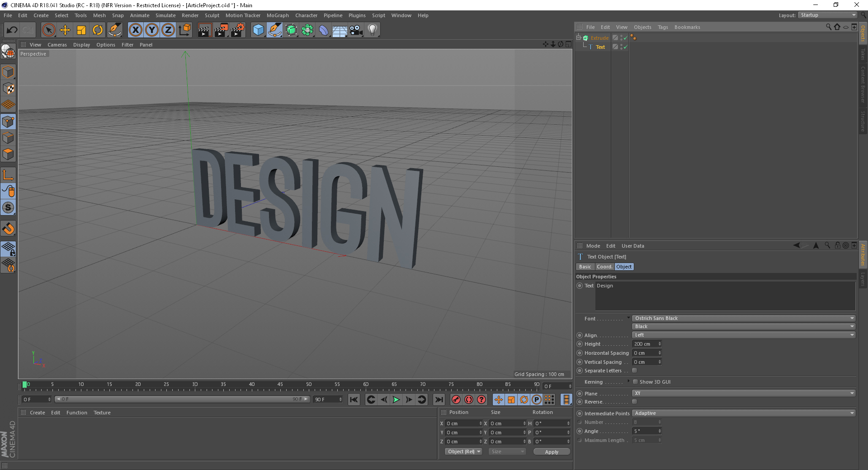Open the Object (Rel) coordinate dropdown
868x470 pixels.
463,451
